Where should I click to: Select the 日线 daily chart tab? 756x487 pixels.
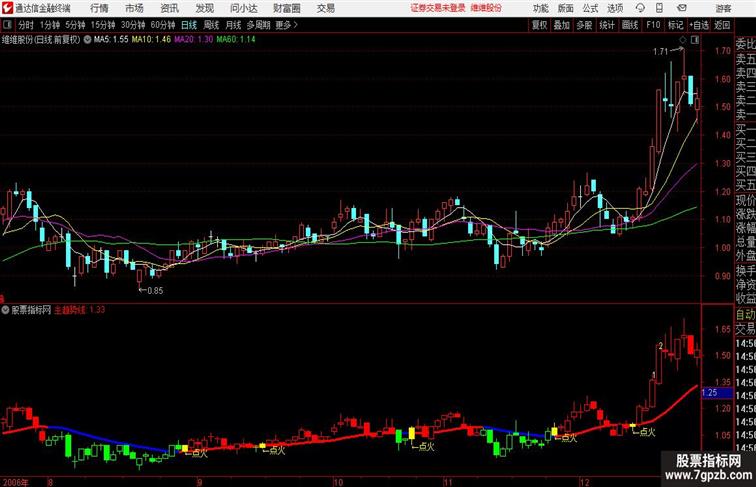click(189, 25)
